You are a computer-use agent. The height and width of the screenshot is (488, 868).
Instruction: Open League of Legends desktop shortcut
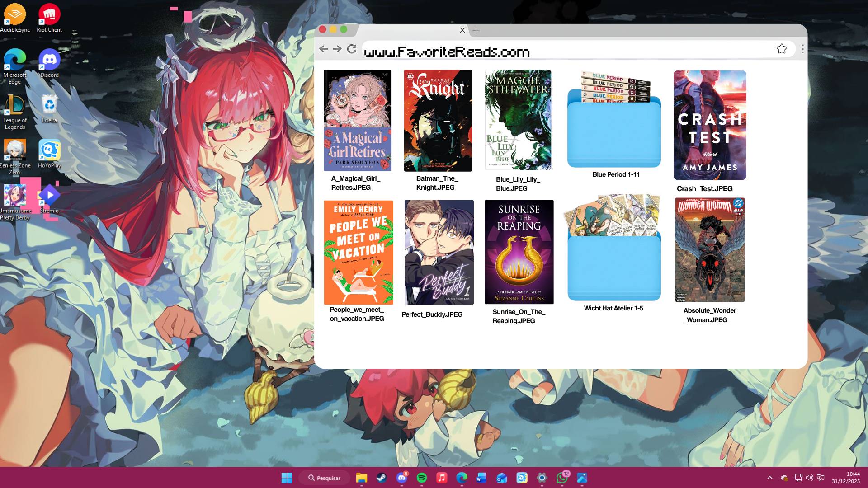click(14, 112)
